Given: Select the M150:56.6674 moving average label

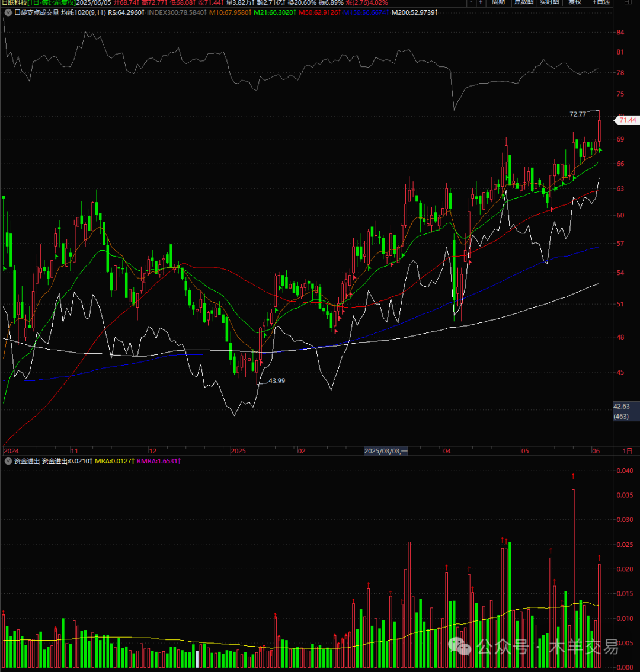Looking at the screenshot, I should tap(366, 13).
